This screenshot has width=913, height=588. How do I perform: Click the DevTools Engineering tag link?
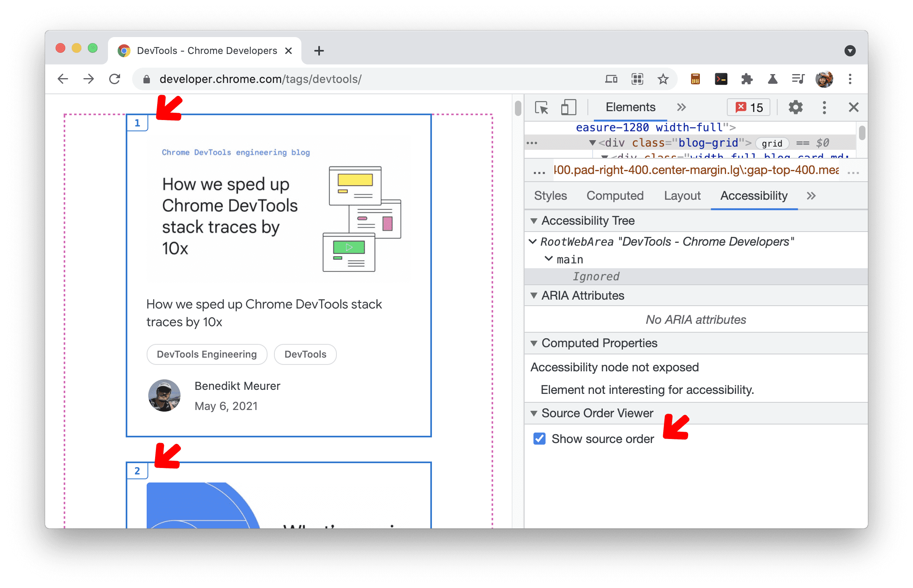tap(206, 354)
